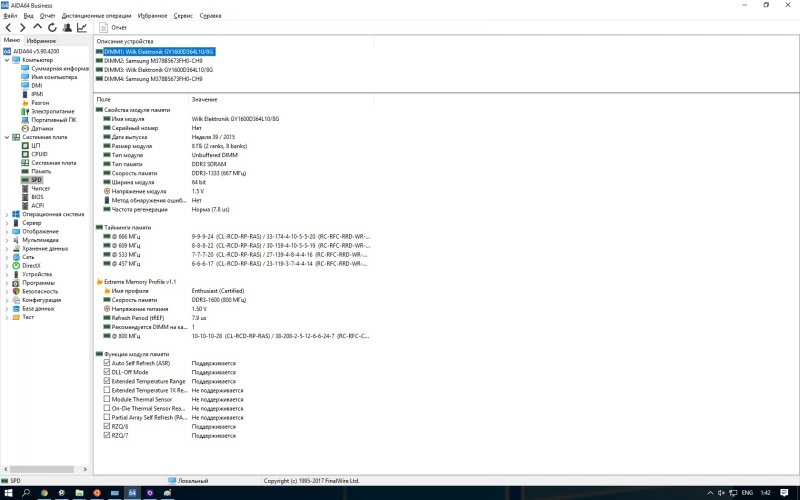Toggle the Module Thermal Sensor checkbox
The height and width of the screenshot is (500, 800).
[x=108, y=399]
